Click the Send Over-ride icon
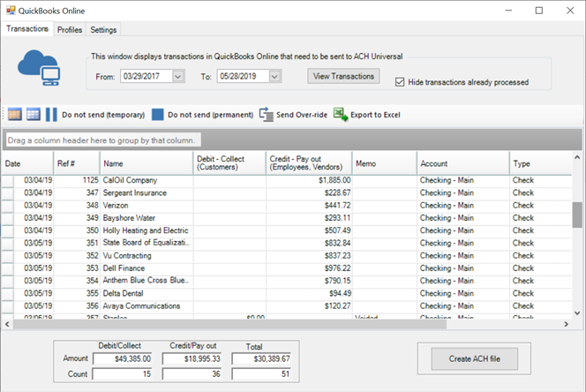586x392 pixels. (x=267, y=115)
